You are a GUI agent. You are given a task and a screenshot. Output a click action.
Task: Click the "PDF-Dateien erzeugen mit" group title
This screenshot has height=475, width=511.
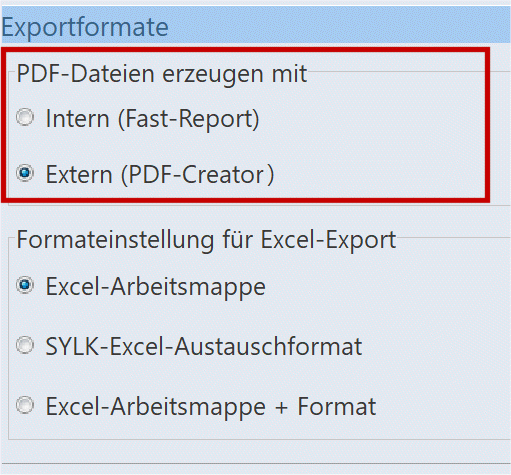pos(162,74)
